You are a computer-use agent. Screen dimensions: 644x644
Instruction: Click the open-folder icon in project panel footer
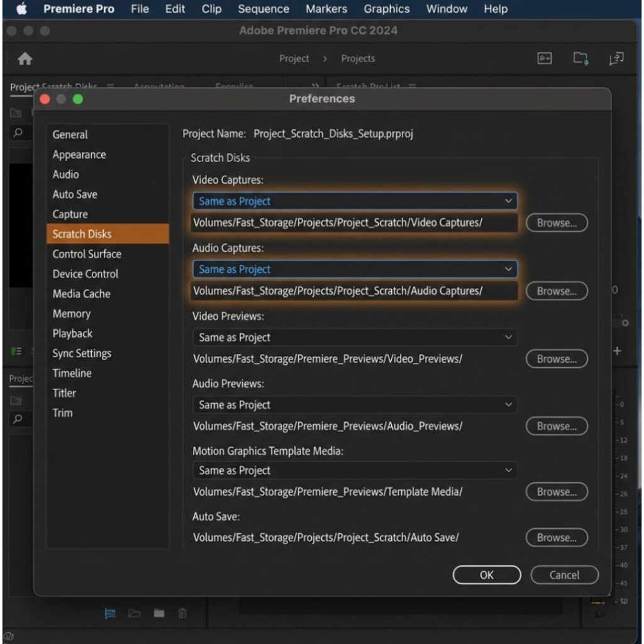click(x=135, y=613)
